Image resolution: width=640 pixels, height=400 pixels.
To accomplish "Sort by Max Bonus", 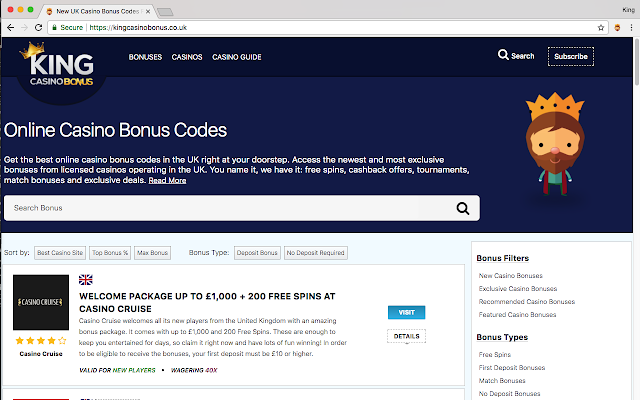I will [152, 253].
